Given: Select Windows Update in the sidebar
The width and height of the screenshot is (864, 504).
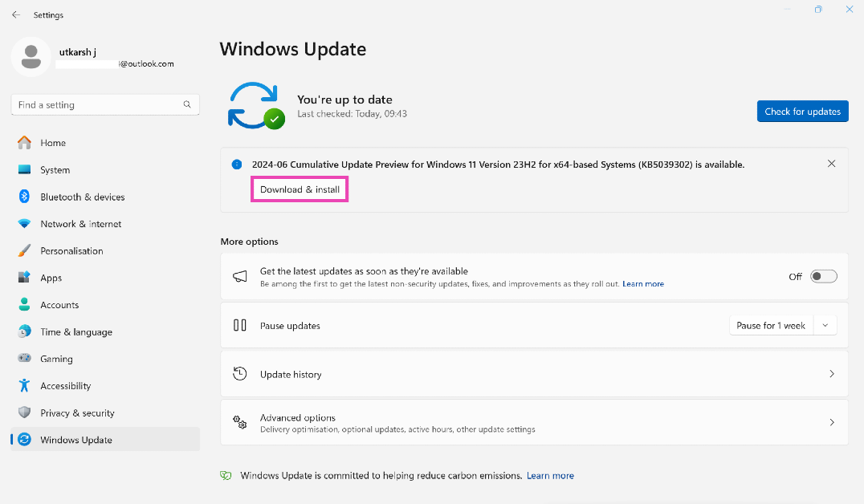Looking at the screenshot, I should 105,440.
